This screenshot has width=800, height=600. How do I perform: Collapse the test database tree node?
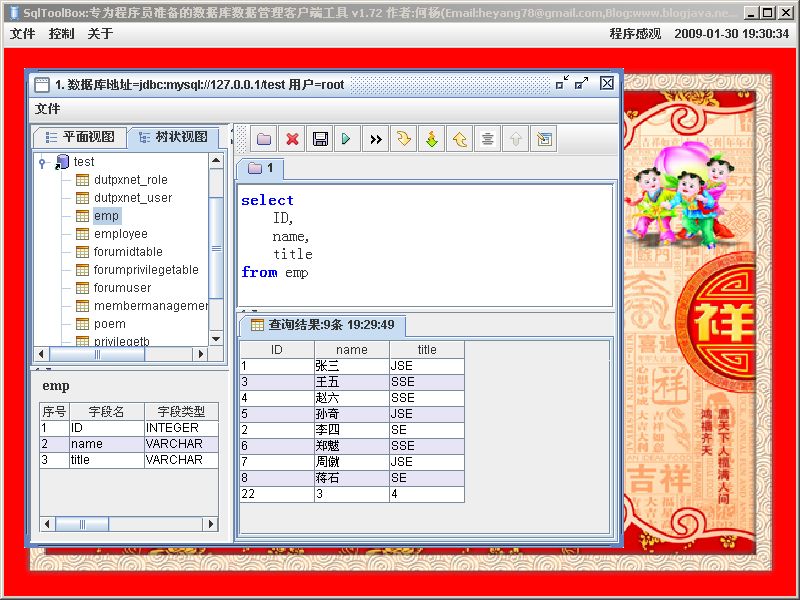coord(42,163)
